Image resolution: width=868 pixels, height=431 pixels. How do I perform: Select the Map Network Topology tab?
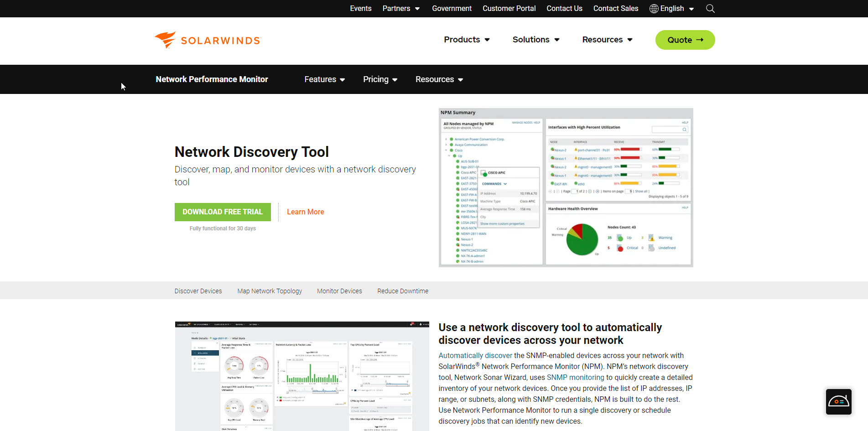point(269,291)
